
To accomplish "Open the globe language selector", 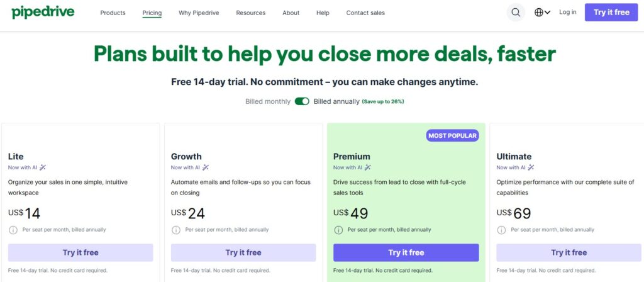I will [x=542, y=13].
